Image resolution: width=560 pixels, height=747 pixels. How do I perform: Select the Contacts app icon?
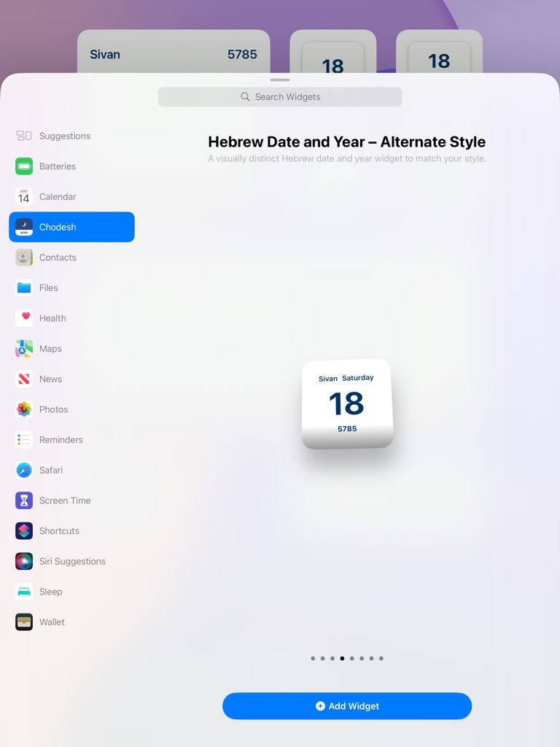[24, 258]
